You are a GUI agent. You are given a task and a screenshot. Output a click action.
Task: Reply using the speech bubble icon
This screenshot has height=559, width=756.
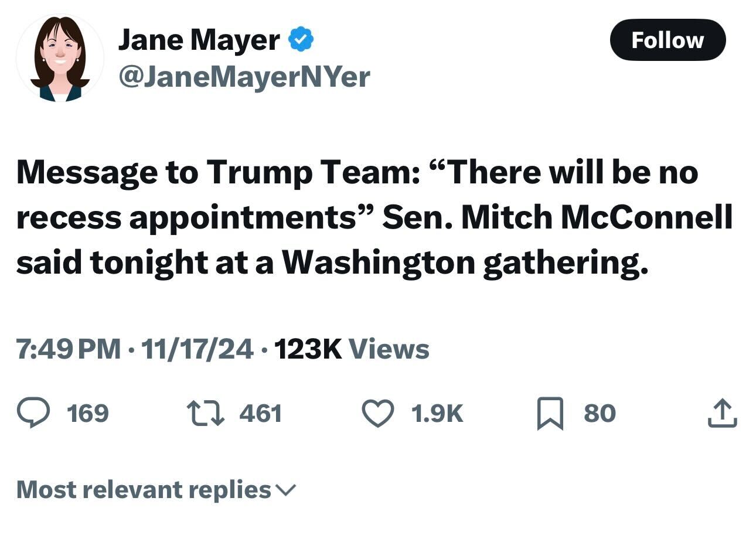click(x=33, y=413)
